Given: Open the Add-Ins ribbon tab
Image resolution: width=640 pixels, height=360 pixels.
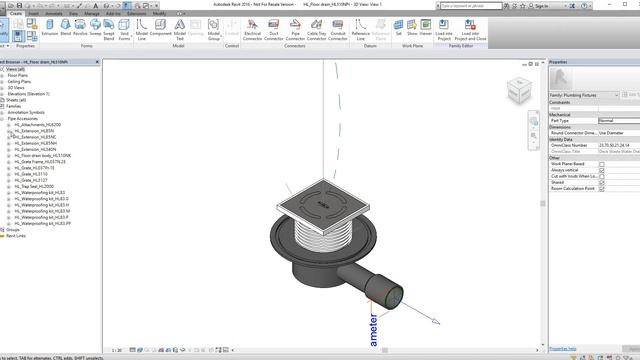Looking at the screenshot, I should [x=113, y=13].
